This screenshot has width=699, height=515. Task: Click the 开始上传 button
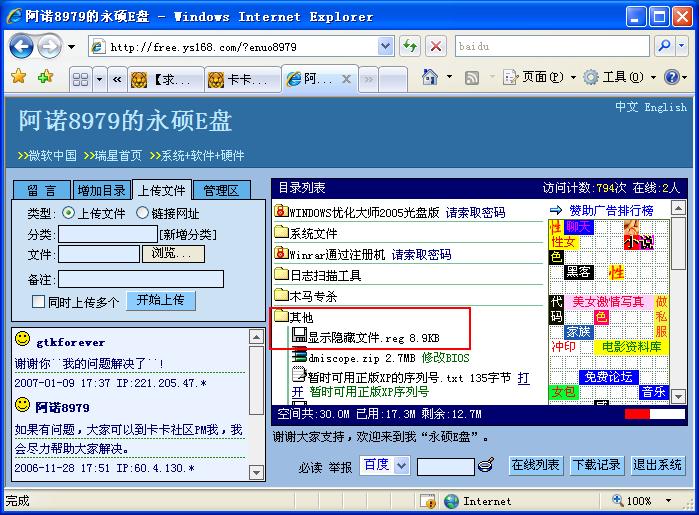tap(160, 300)
